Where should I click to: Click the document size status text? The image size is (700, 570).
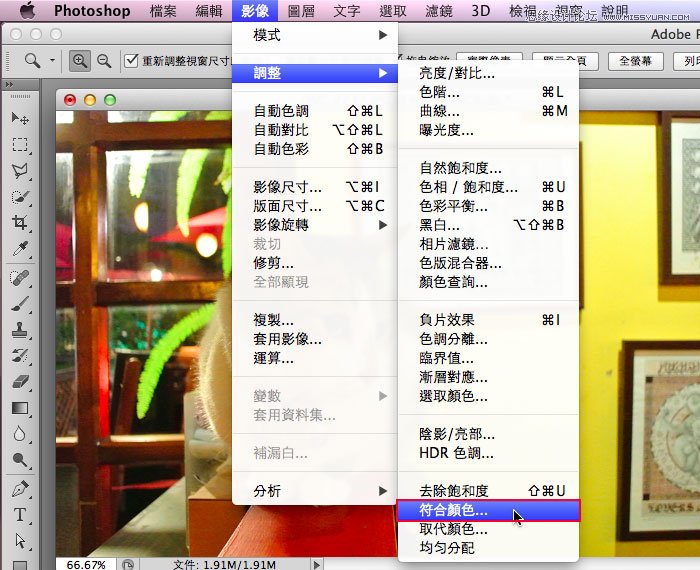[x=224, y=565]
